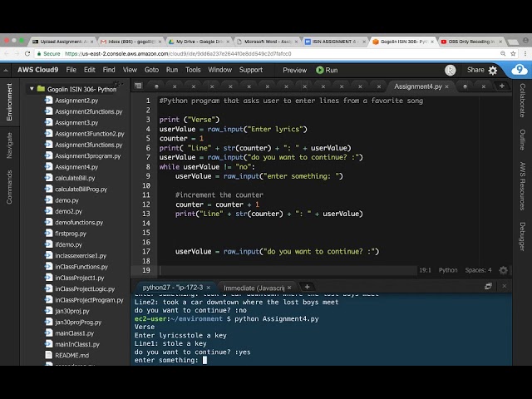The height and width of the screenshot is (399, 532).
Task: Click the file tree settings gear
Action: 117,83
